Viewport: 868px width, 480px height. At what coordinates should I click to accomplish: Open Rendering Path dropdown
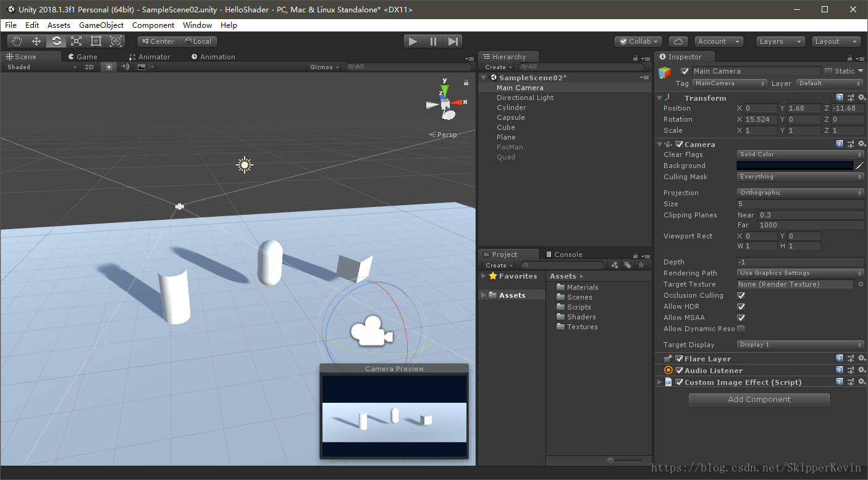801,273
